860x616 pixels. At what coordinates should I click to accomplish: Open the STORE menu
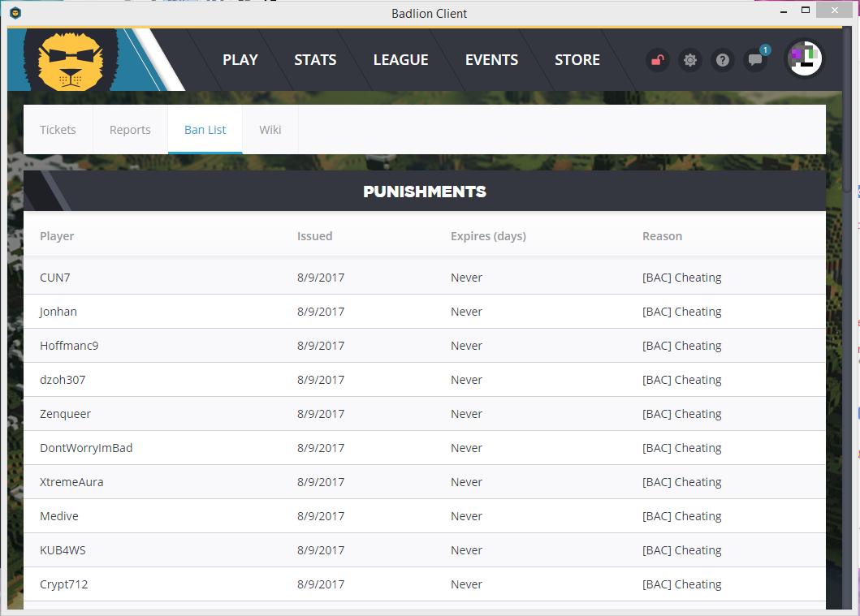point(577,60)
